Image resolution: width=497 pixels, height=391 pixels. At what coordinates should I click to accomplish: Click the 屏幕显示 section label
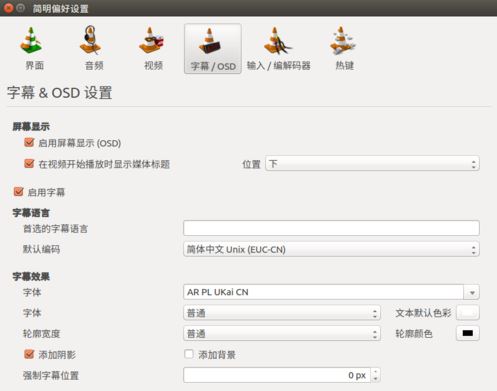click(x=31, y=127)
